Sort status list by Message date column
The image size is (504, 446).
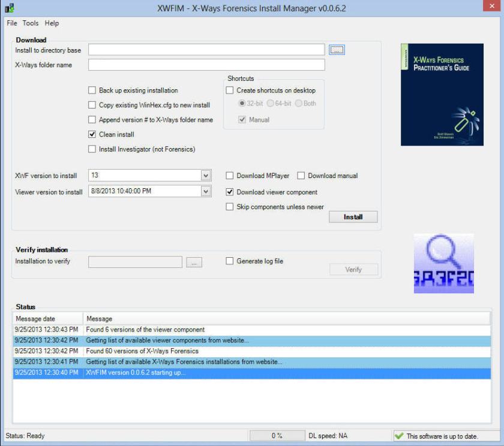point(47,319)
